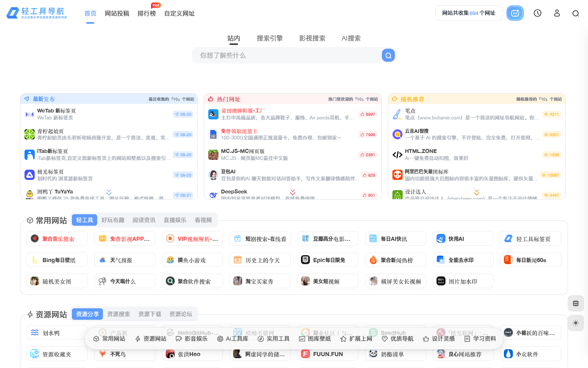This screenshot has height=368, width=588.
Task: Open the 划水鸭 resource link
Action: [x=57, y=333]
